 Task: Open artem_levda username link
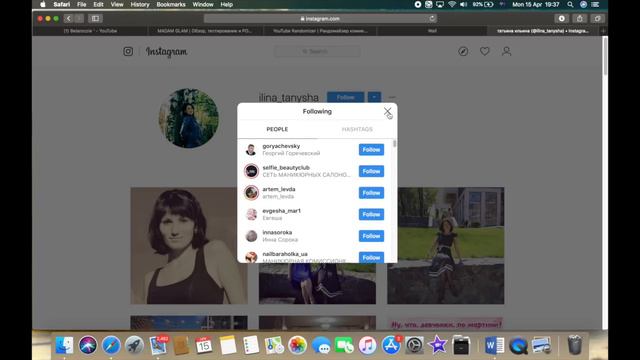click(x=279, y=189)
